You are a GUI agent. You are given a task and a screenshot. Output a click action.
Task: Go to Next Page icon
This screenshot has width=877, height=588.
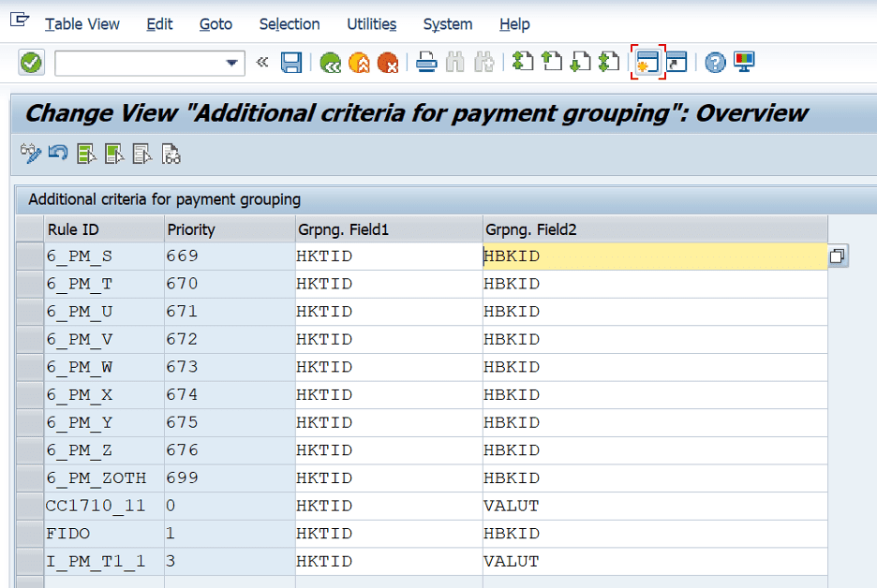coord(580,62)
